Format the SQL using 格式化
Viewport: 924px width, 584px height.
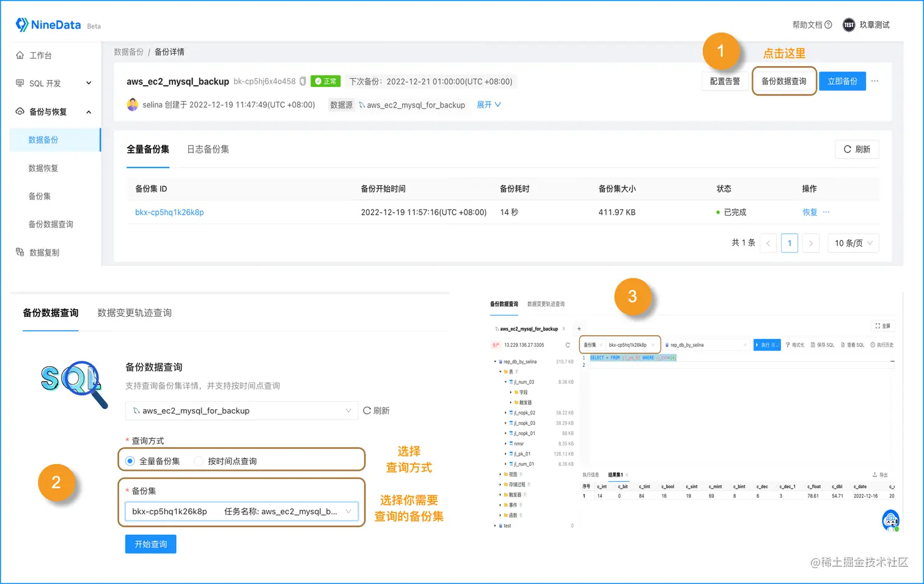tap(795, 344)
